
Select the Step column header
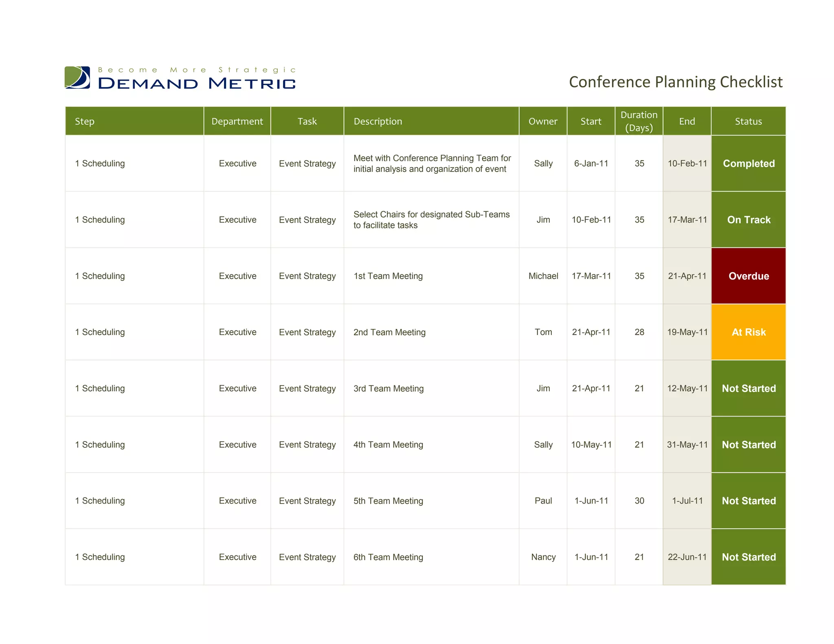(85, 121)
